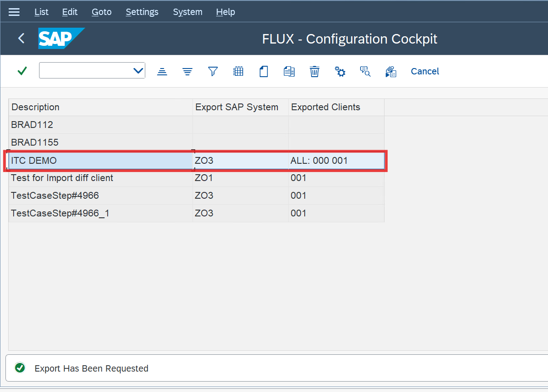This screenshot has width=548, height=392.
Task: Click inside the command input field
Action: pyautogui.click(x=85, y=71)
